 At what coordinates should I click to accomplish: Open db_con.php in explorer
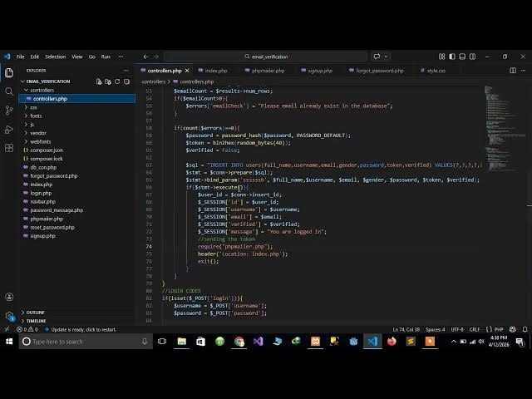43,167
